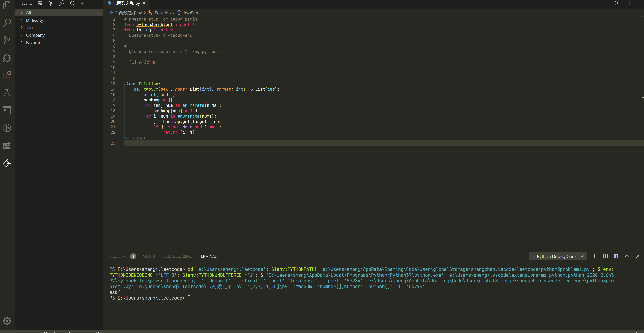This screenshot has height=333, width=644.
Task: Switch to the PROBLEMS tab
Action: point(118,256)
